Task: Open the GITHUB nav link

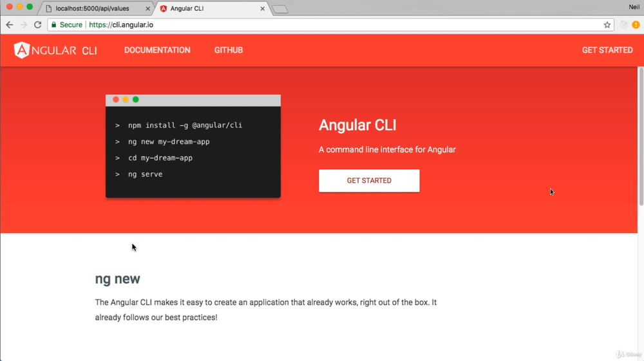Action: (x=229, y=50)
